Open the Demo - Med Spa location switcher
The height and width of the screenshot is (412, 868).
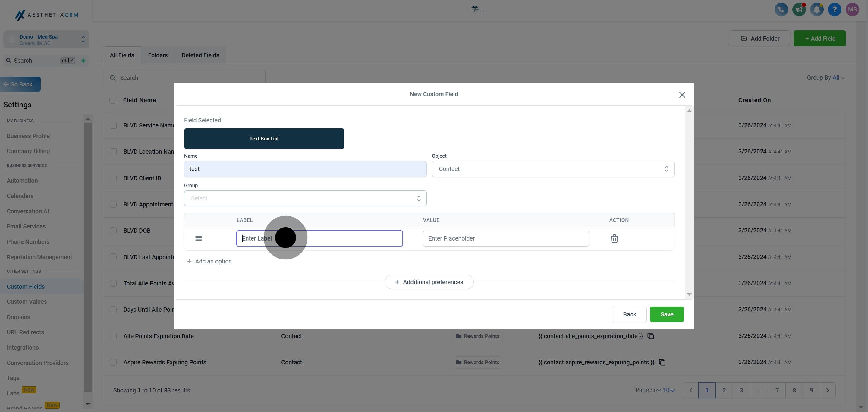[46, 39]
